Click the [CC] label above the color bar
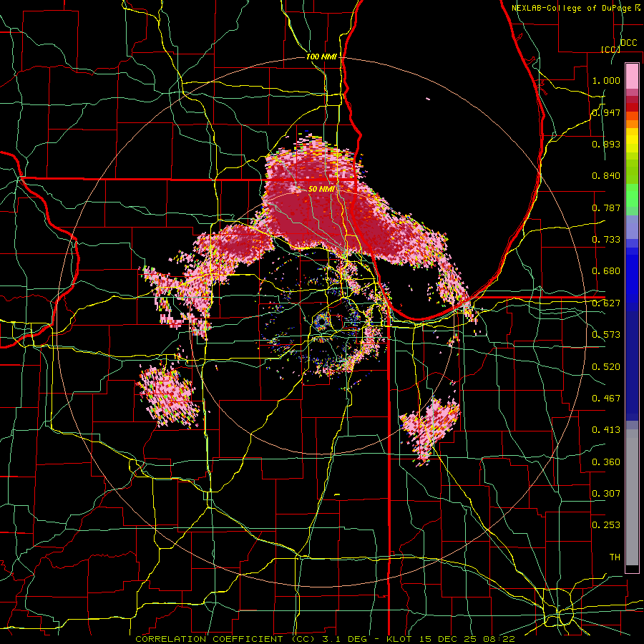The image size is (644, 644). [611, 49]
